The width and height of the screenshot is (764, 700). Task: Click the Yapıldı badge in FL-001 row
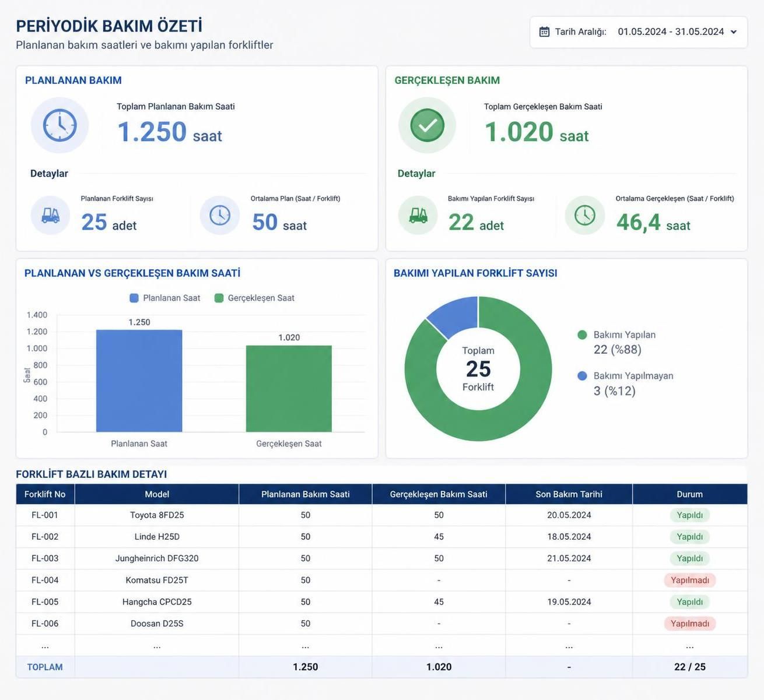[690, 515]
